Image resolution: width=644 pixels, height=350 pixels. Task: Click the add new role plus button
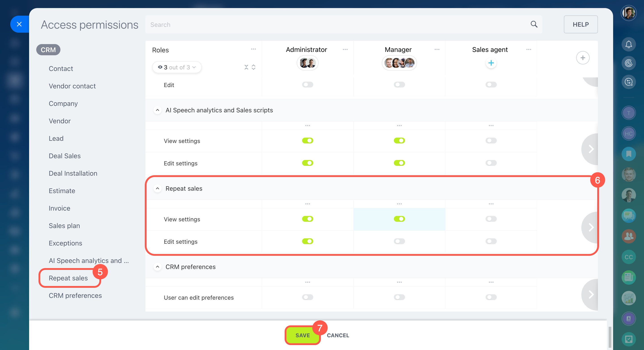[x=582, y=58]
